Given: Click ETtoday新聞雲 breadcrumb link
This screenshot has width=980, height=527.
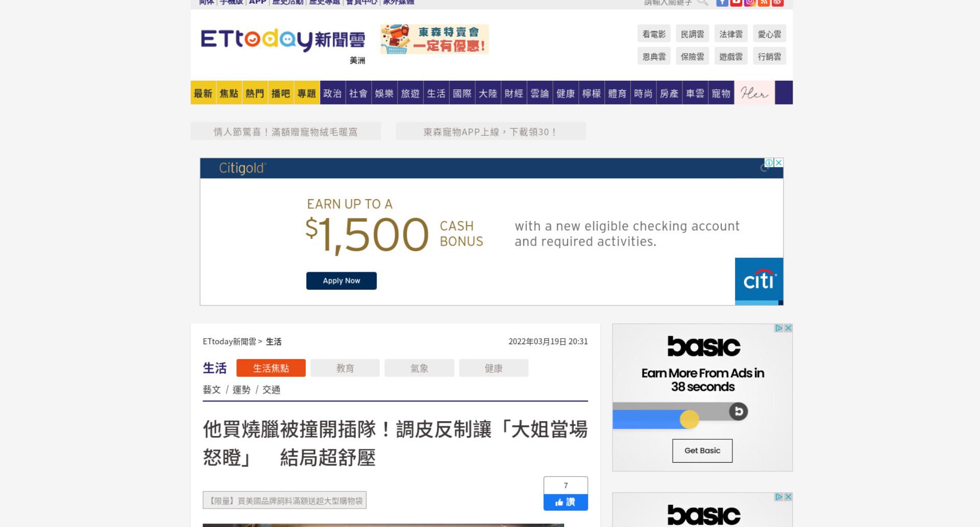Looking at the screenshot, I should pos(229,342).
